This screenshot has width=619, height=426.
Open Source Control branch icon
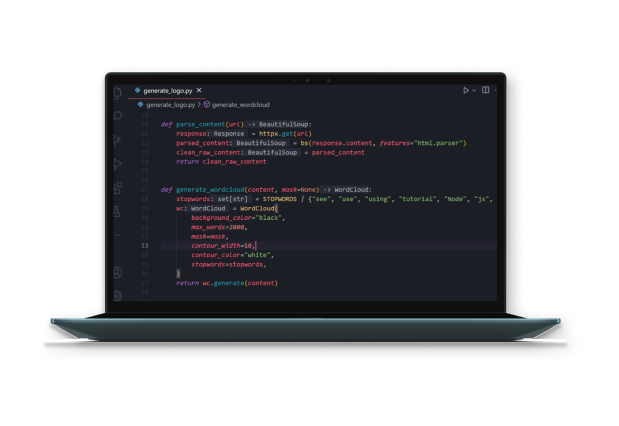[117, 141]
